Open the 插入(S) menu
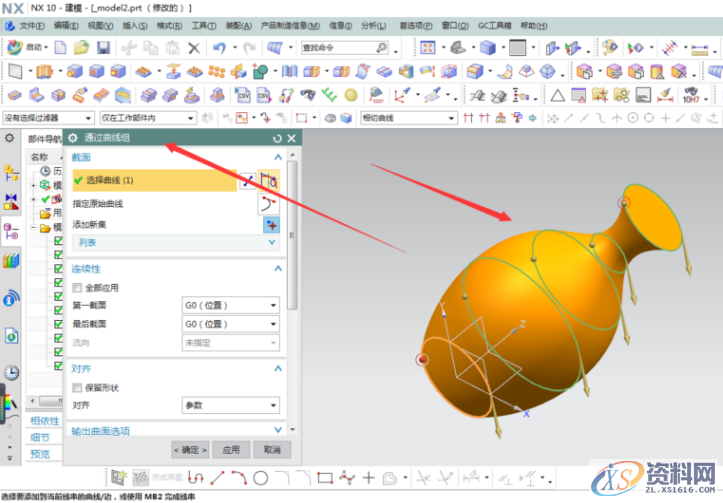The width and height of the screenshot is (723, 503). 133,24
